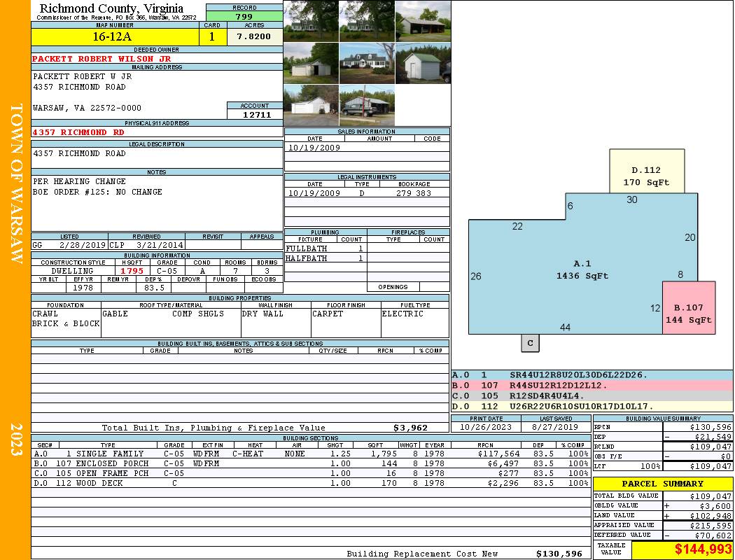The height and width of the screenshot is (560, 735).
Task: Click the listed date 2/28/2019
Action: [83, 245]
